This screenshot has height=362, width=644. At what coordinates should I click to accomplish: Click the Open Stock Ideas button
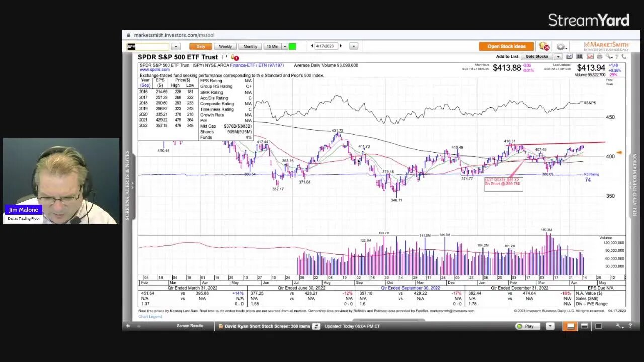tap(506, 46)
